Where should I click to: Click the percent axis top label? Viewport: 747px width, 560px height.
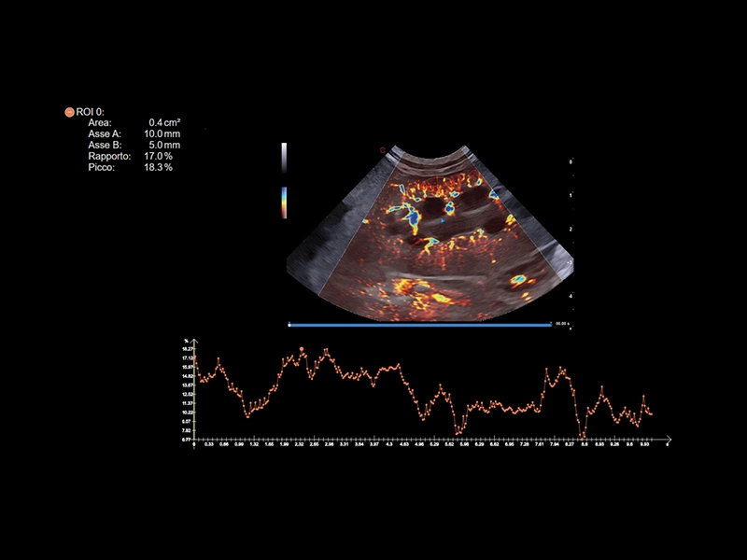pos(187,343)
